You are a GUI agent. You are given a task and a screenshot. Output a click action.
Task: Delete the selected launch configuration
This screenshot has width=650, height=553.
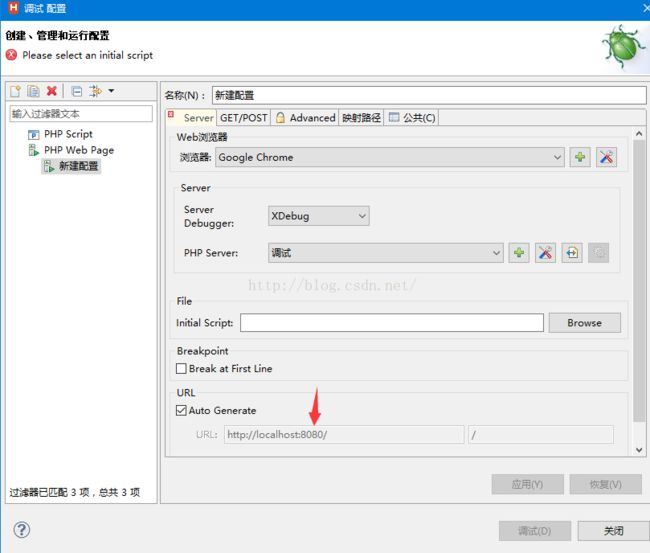pos(52,91)
